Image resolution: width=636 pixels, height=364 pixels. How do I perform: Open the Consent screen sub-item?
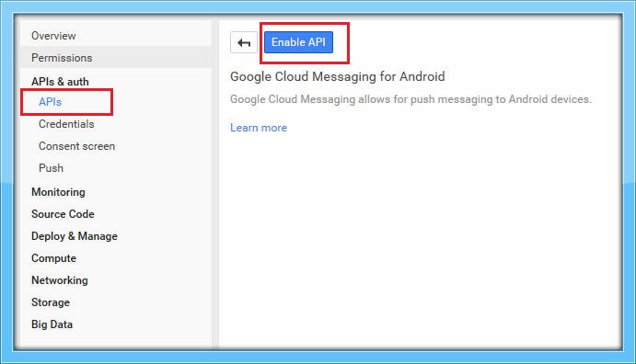pyautogui.click(x=76, y=146)
